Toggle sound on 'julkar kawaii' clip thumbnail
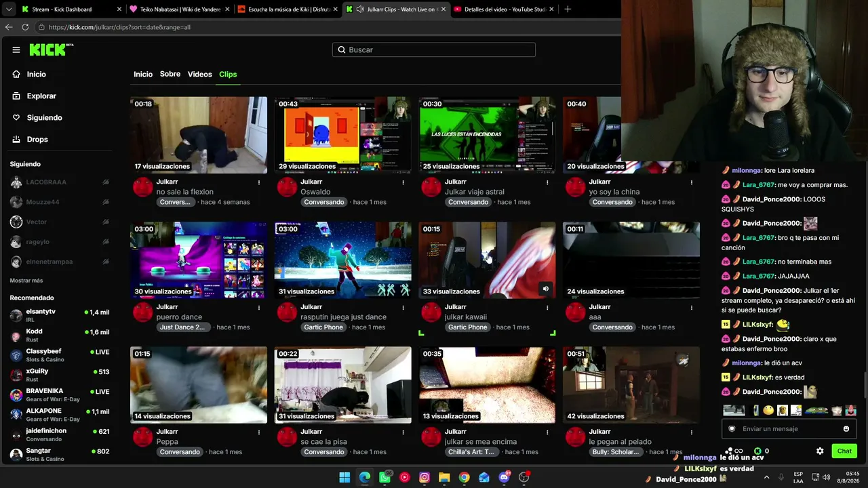The height and width of the screenshot is (488, 868). (545, 289)
